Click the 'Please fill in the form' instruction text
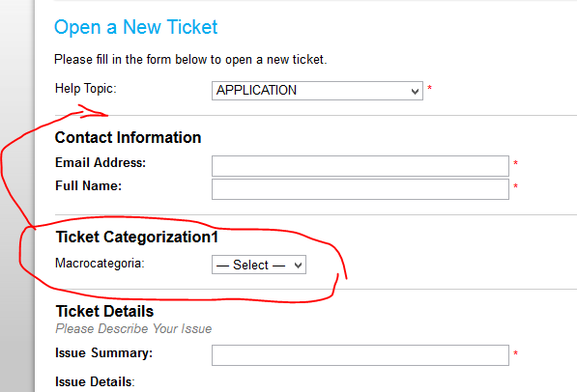Image resolution: width=577 pixels, height=392 pixels. point(190,60)
